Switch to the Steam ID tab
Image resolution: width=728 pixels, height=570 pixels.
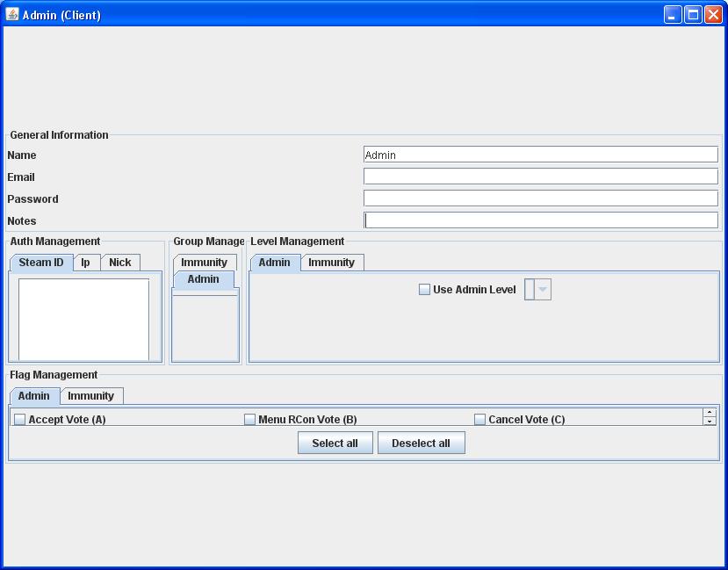point(41,263)
